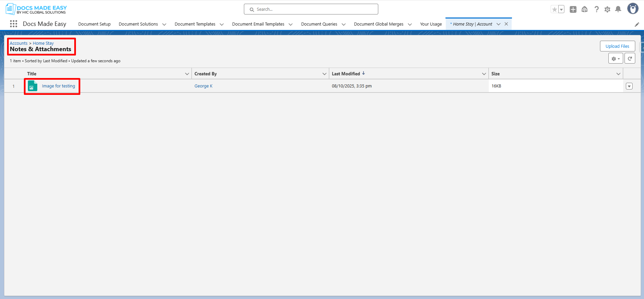Image resolution: width=644 pixels, height=299 pixels.
Task: Click into the global Search field
Action: coord(311,9)
